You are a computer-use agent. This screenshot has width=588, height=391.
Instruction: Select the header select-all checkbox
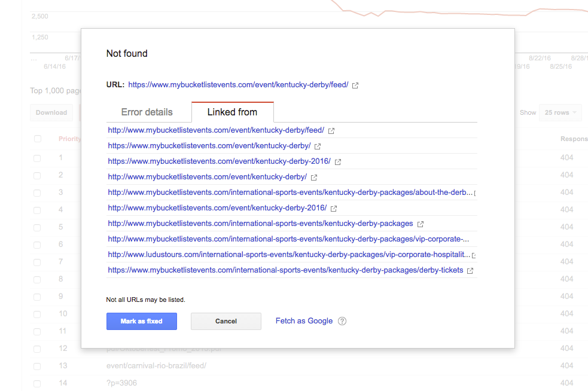[x=38, y=139]
